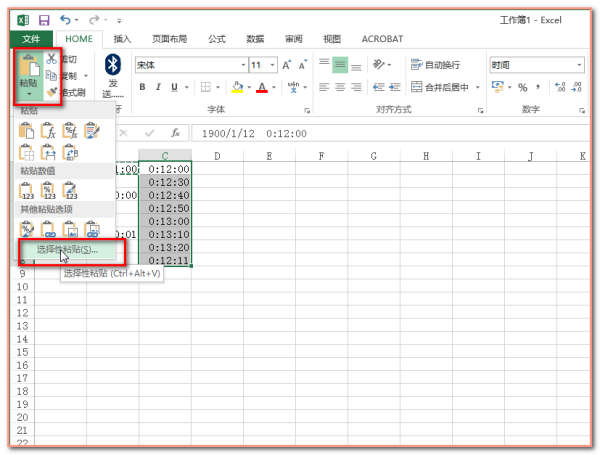600x455 pixels.
Task: Select Keep Source Formatting paste icon
Action: (x=93, y=130)
